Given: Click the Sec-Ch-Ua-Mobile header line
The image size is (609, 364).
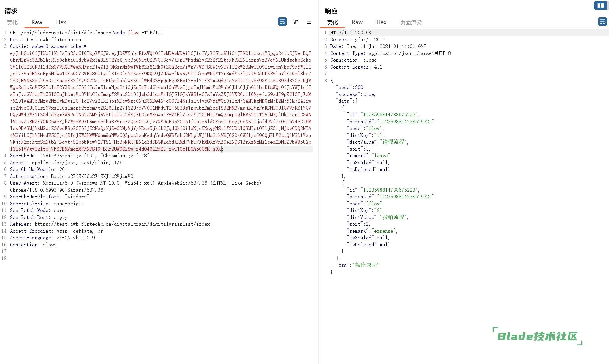Looking at the screenshot, I should click(x=37, y=170).
